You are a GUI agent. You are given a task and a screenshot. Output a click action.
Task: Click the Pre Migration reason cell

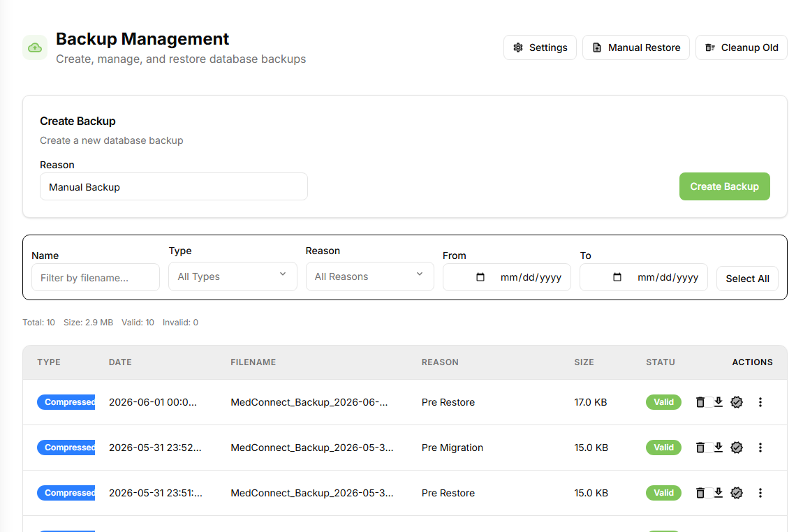[452, 448]
